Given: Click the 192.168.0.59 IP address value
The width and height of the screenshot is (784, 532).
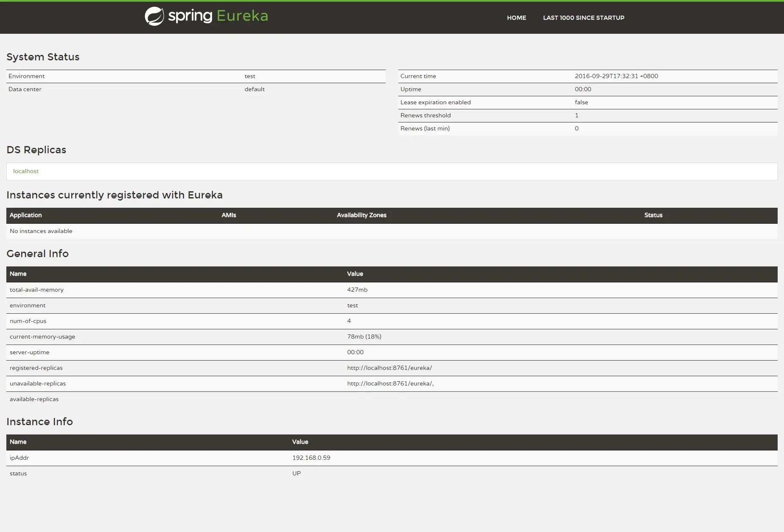Looking at the screenshot, I should (x=311, y=458).
